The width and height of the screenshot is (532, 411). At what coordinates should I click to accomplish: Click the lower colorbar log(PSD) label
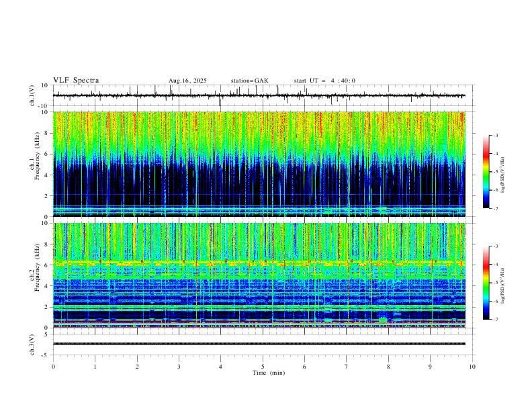click(x=503, y=285)
